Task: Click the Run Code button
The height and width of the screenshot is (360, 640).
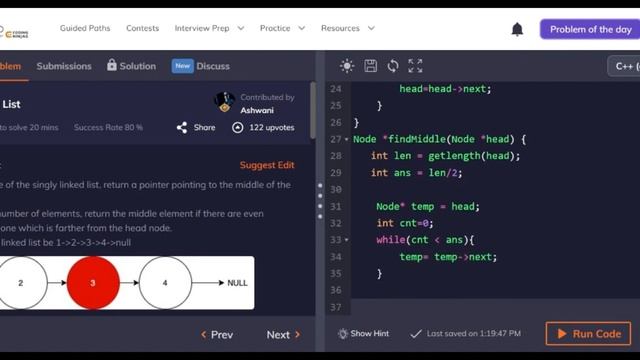Action: click(588, 333)
